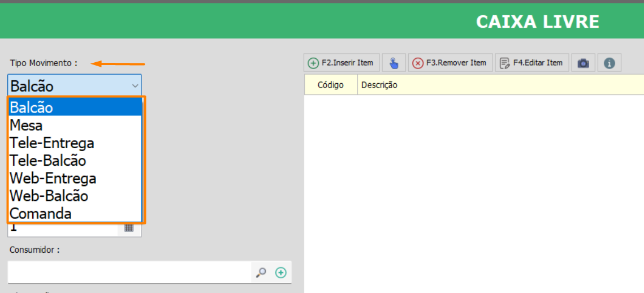Open the keypad icon beside number field

coord(129,227)
